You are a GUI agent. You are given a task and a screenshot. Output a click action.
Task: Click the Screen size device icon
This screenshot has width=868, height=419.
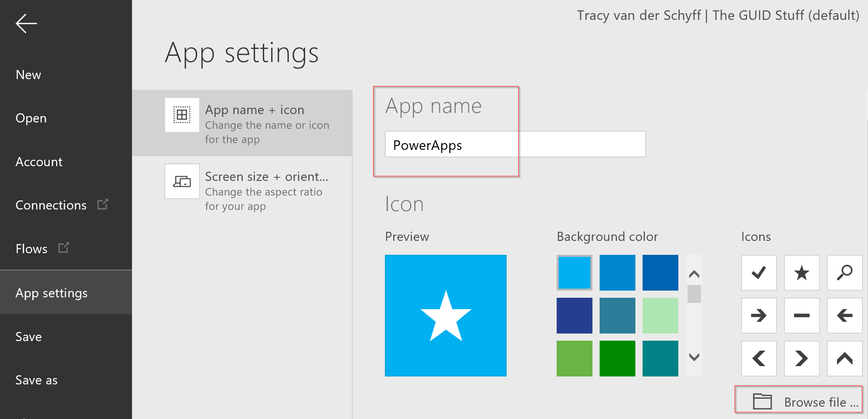[182, 181]
